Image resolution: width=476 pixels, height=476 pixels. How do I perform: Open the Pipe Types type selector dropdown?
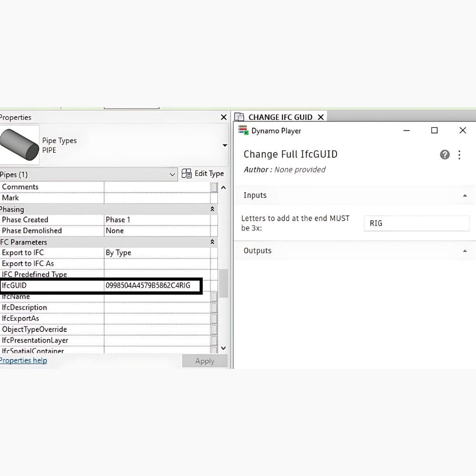click(x=224, y=146)
